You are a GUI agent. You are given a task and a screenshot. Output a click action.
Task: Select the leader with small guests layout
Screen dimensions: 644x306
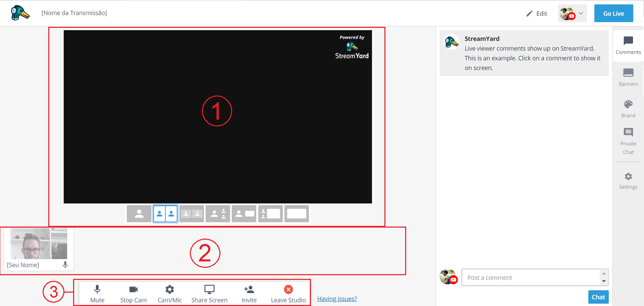click(x=218, y=214)
